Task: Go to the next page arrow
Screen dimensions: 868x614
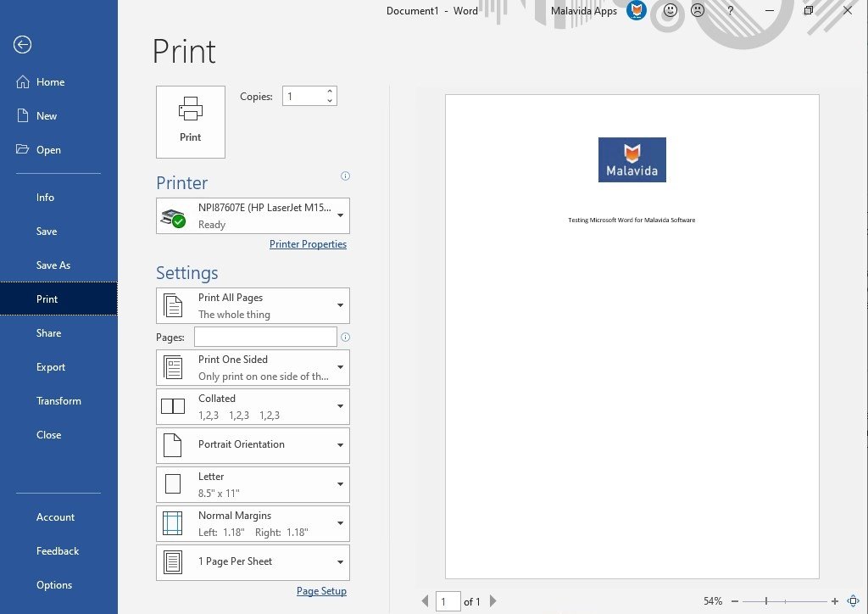Action: coord(492,601)
